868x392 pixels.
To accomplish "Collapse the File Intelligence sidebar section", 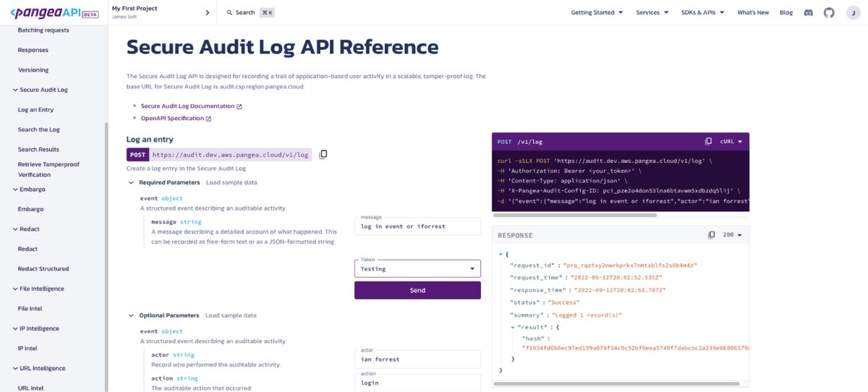I will pyautogui.click(x=14, y=289).
